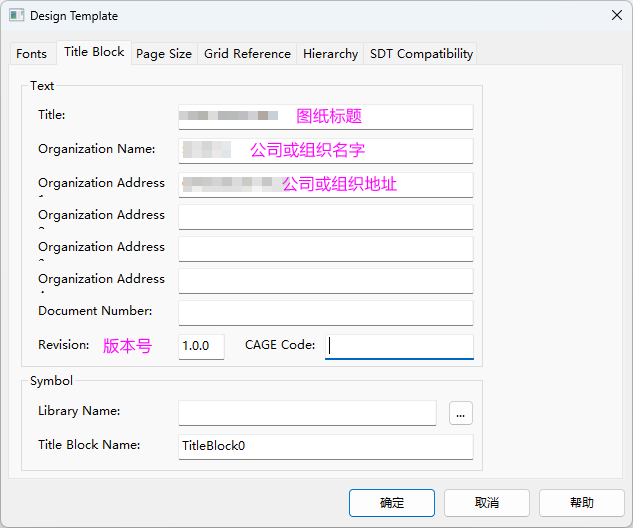Click the CAGE Code input field
633x528 pixels.
click(399, 346)
